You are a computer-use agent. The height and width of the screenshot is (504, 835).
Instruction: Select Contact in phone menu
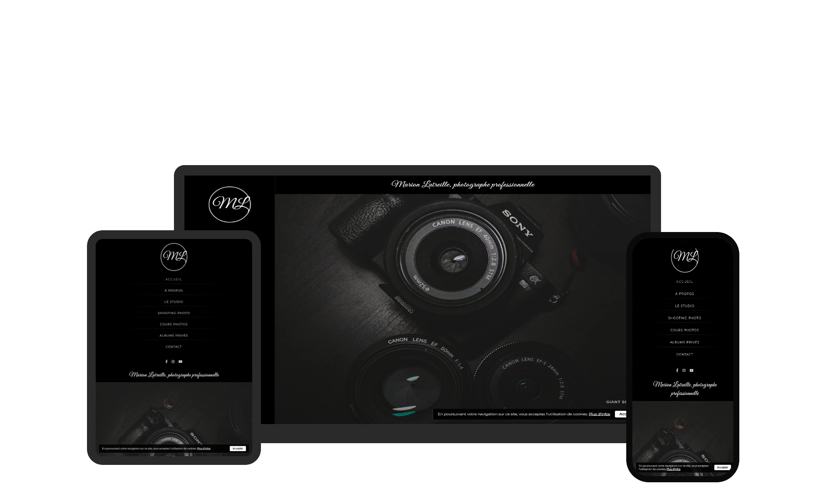(685, 355)
